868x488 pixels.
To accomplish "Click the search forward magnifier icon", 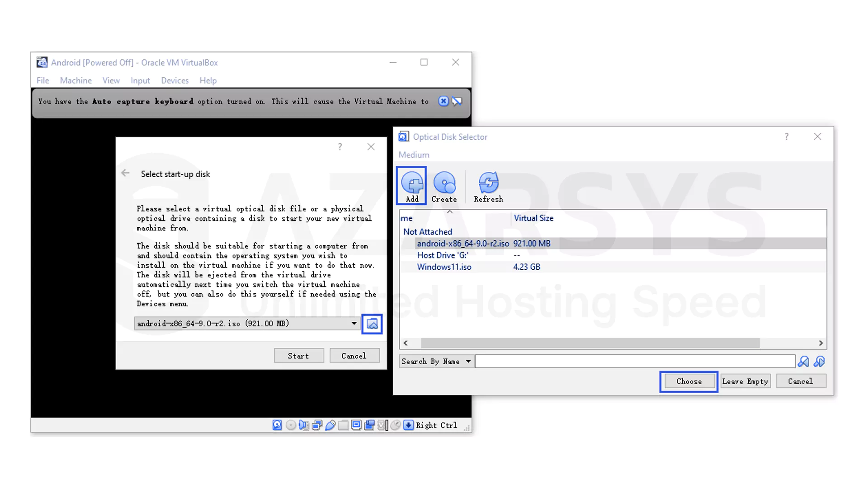I will tap(819, 361).
